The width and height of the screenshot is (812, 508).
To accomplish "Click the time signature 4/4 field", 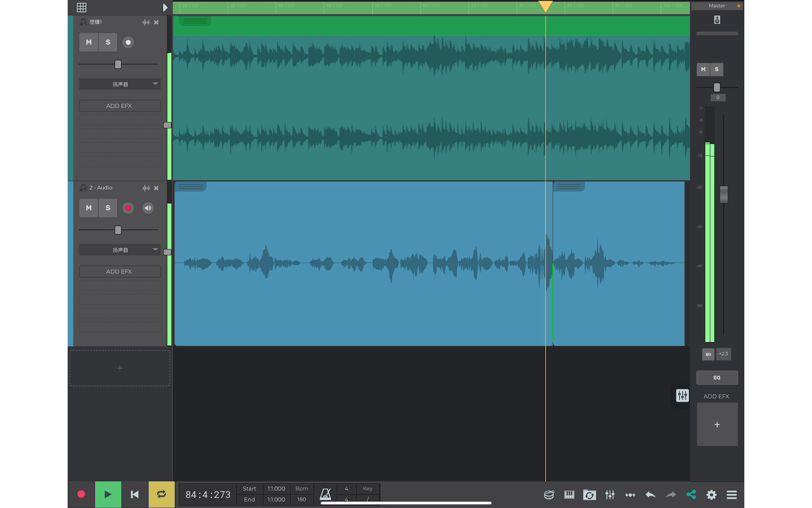I will [x=346, y=494].
